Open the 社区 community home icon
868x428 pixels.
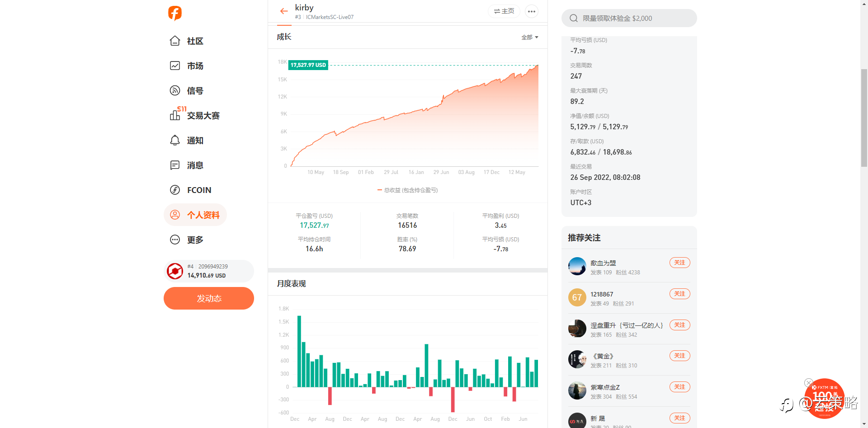(x=175, y=41)
